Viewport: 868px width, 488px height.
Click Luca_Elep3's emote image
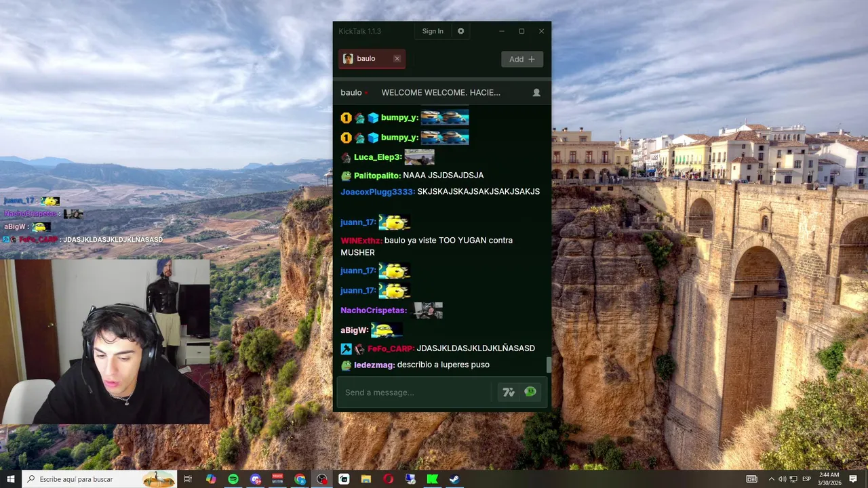coord(419,157)
